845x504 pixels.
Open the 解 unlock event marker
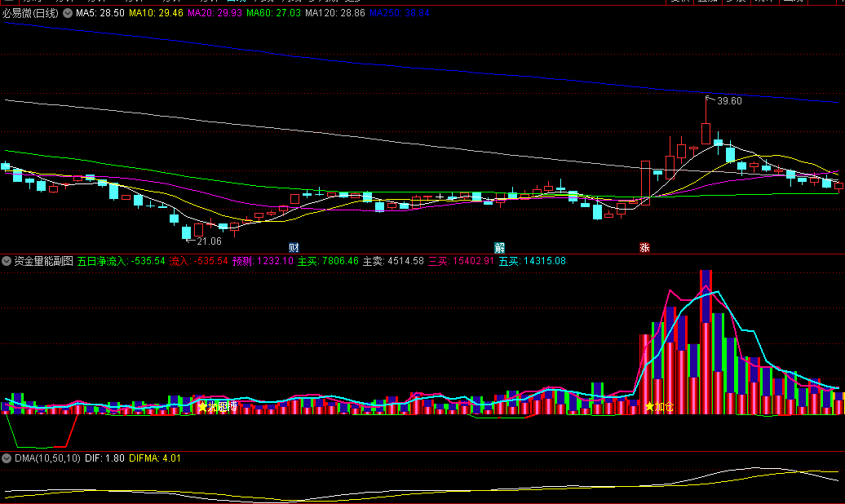point(499,248)
